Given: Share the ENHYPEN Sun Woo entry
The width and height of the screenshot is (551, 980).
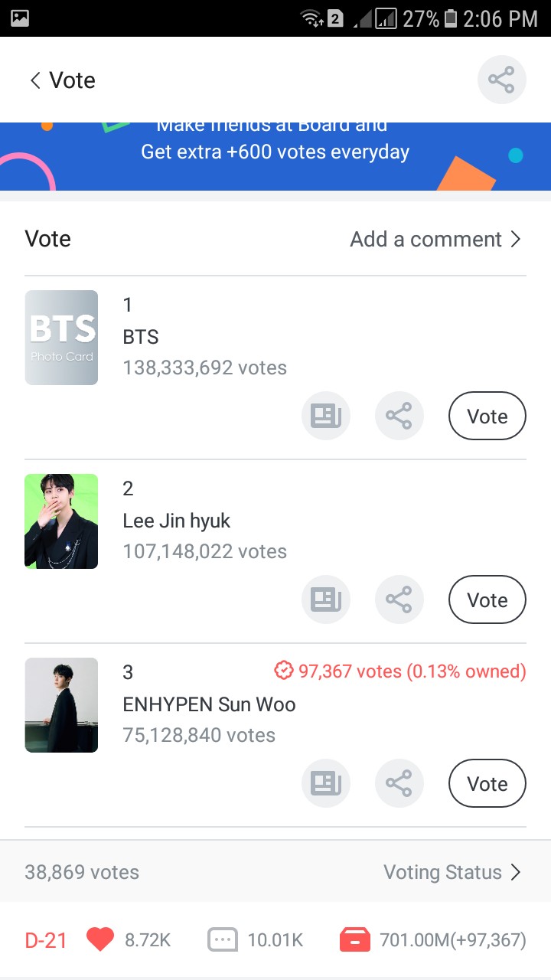Looking at the screenshot, I should [x=399, y=783].
